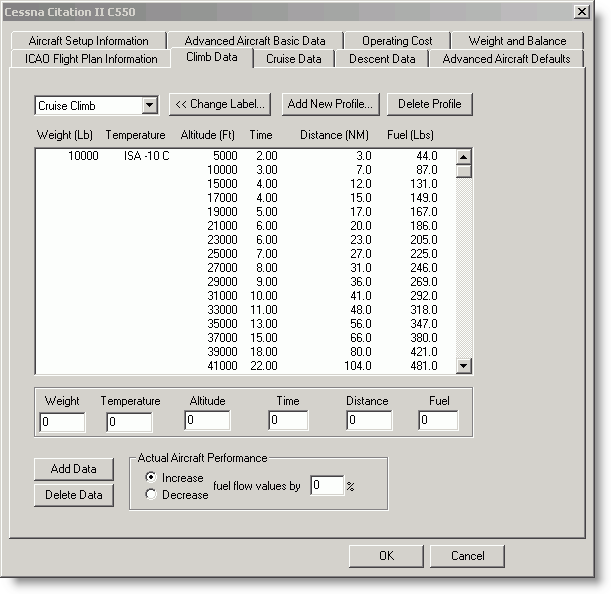Select the 21000 altitude row
611x594 pixels.
(245, 226)
